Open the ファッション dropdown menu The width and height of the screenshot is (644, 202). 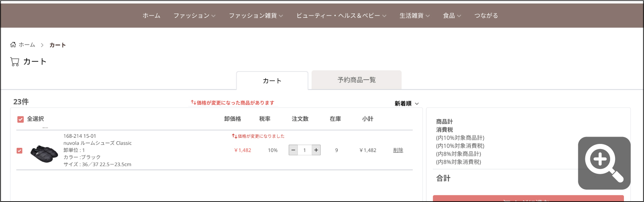click(194, 15)
